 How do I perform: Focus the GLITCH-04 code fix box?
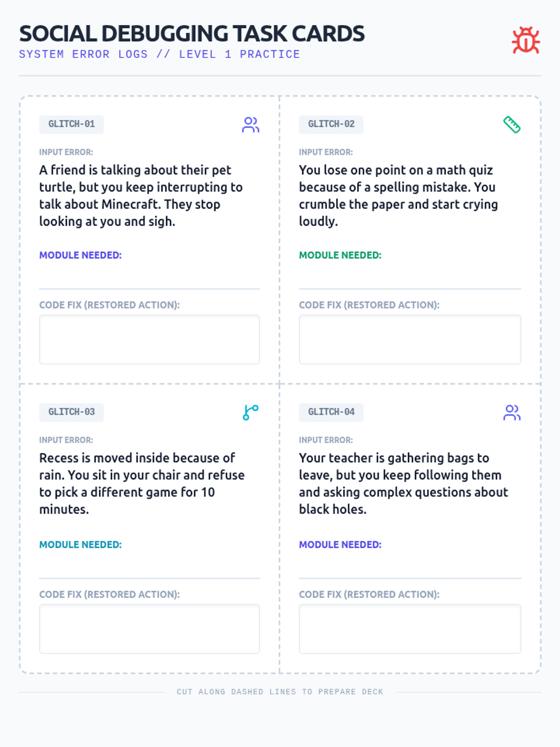pyautogui.click(x=410, y=629)
